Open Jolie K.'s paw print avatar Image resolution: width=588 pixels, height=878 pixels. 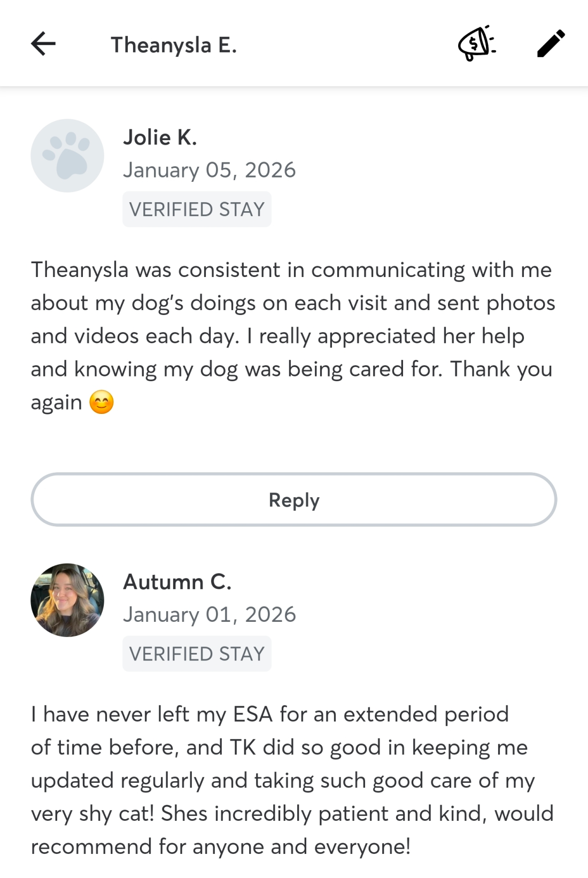(67, 156)
